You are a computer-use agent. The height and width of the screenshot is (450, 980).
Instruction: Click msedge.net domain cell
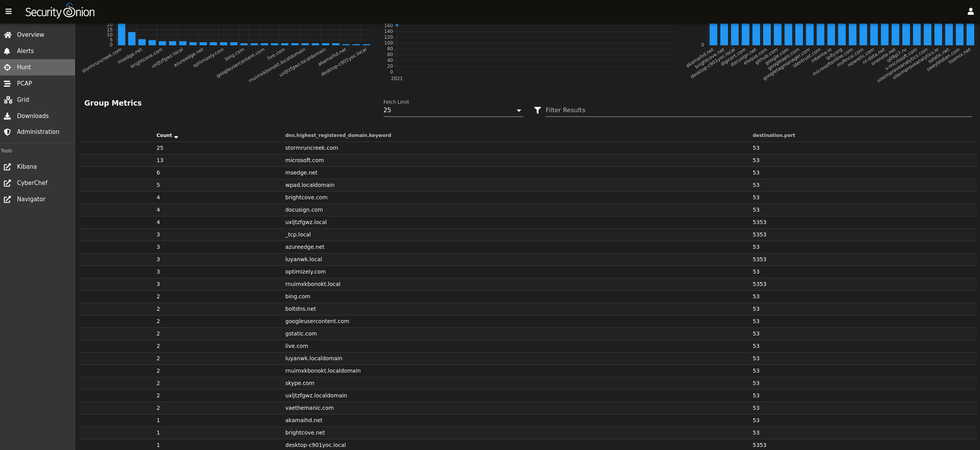click(301, 173)
